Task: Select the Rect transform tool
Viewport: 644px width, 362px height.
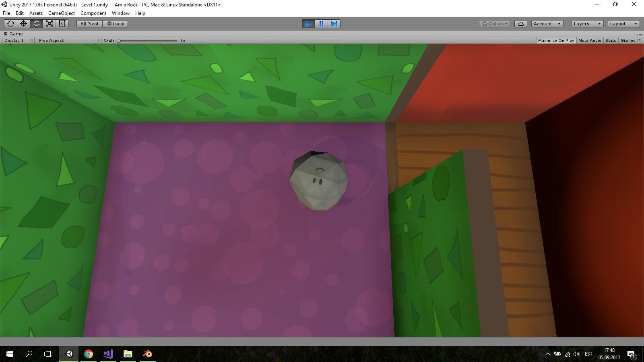Action: coord(62,24)
